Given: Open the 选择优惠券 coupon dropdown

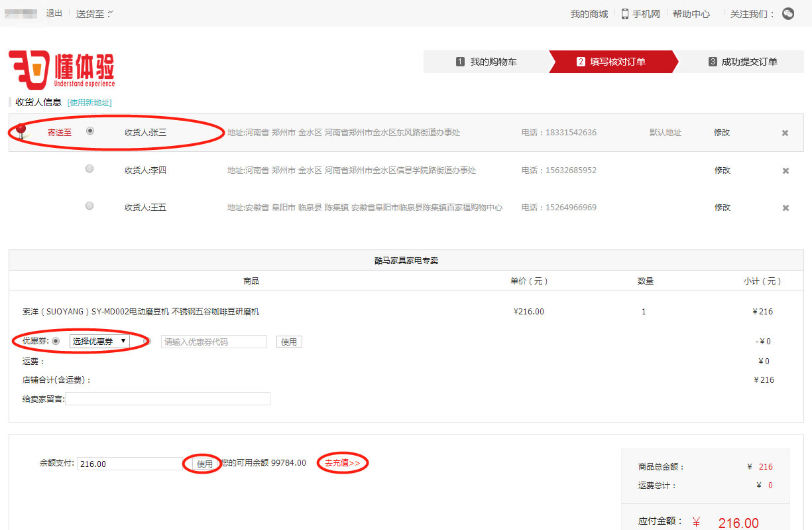Looking at the screenshot, I should click(99, 342).
